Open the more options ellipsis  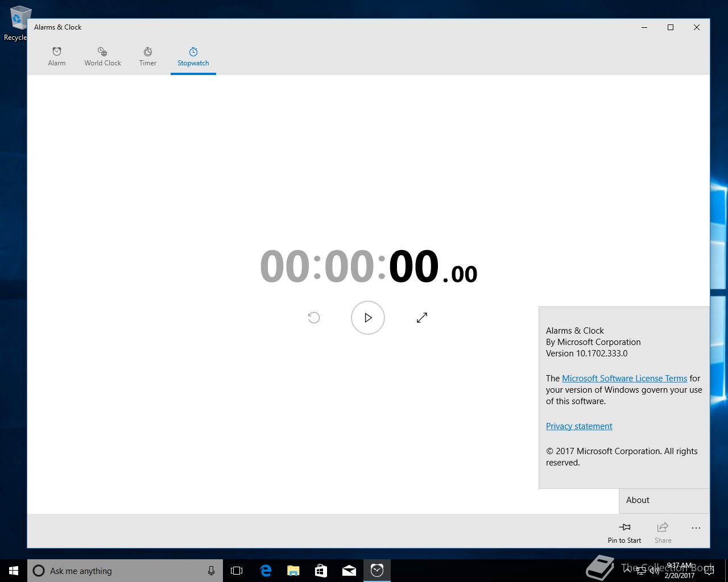[696, 528]
